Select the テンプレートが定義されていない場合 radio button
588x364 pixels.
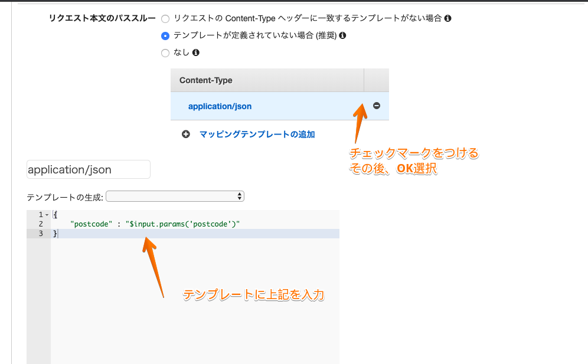coord(165,35)
